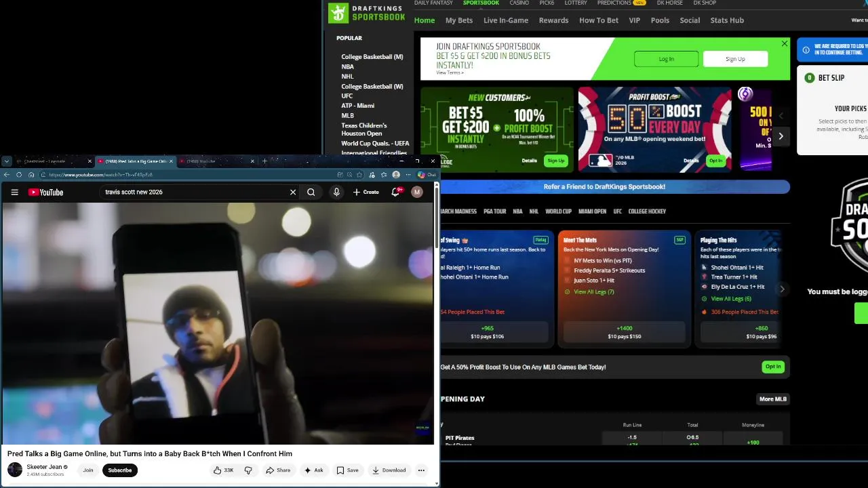Open Live In-Game section
868x488 pixels.
(506, 20)
